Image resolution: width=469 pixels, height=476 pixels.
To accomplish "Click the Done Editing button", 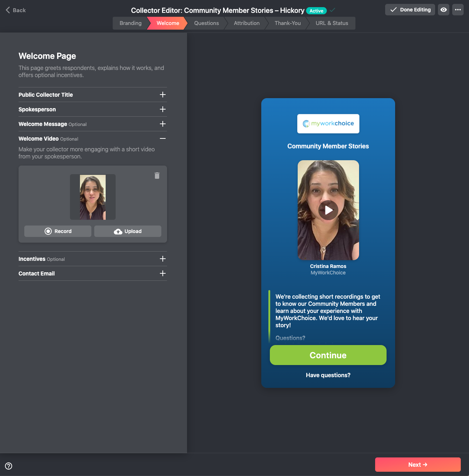I will [x=410, y=10].
